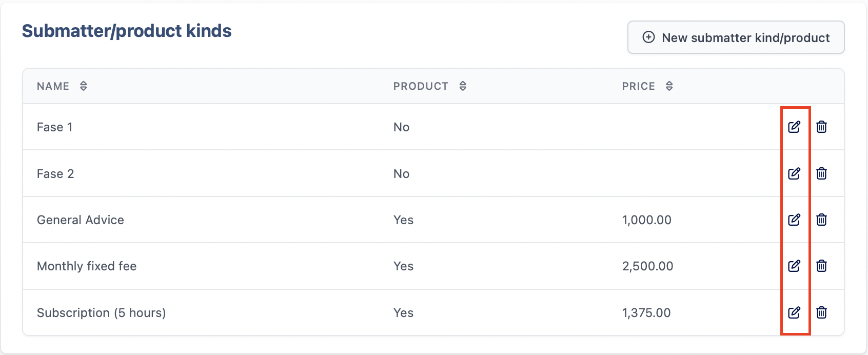Sort by Price column arrows
Viewport: 868px width, 355px height.
click(x=669, y=86)
